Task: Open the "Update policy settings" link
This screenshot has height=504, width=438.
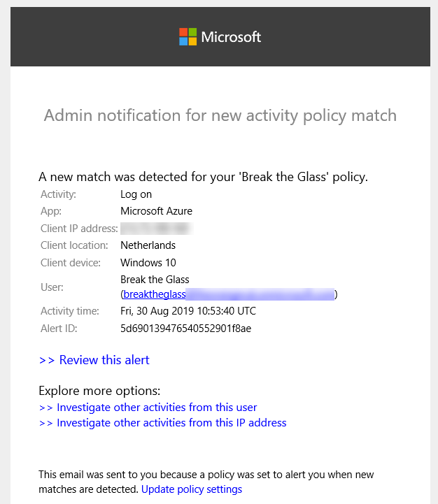Action: [x=192, y=489]
